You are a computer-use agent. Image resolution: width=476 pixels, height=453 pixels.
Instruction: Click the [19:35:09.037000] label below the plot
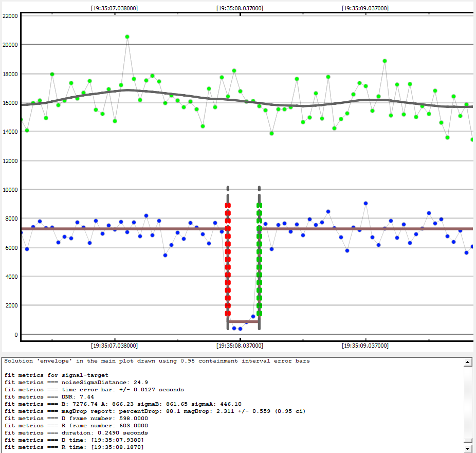(x=365, y=346)
